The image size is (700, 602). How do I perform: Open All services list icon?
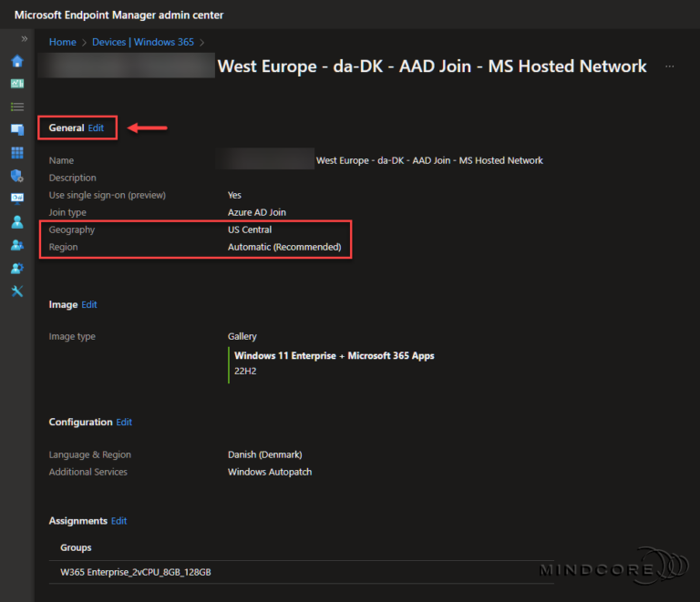pyautogui.click(x=16, y=107)
